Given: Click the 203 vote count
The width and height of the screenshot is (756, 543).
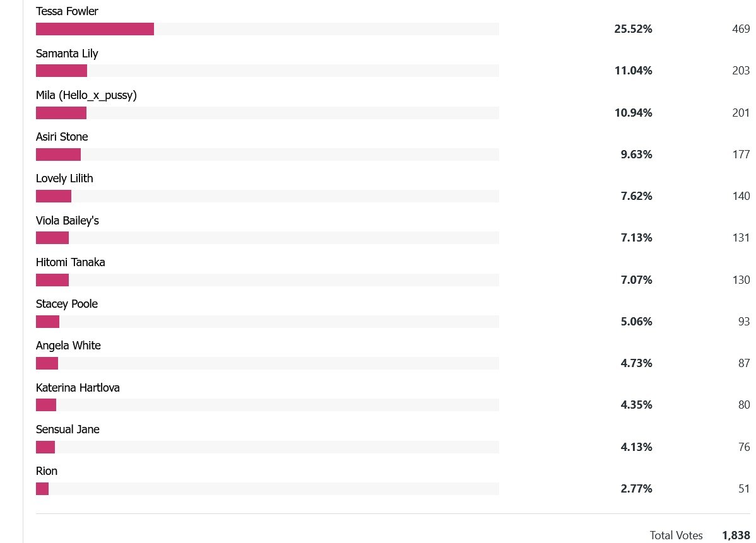Looking at the screenshot, I should 741,71.
